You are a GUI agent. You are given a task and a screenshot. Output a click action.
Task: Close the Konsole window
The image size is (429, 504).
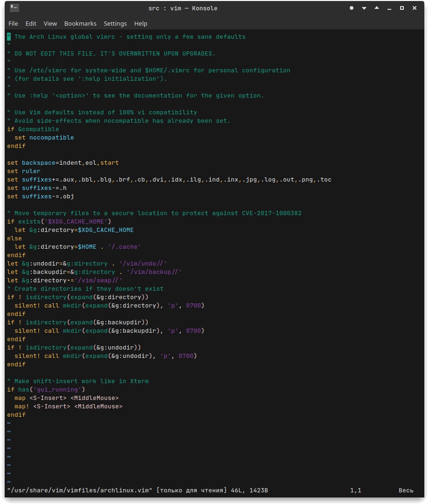[x=415, y=8]
